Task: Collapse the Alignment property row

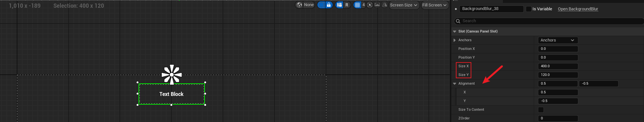Action: [x=455, y=84]
